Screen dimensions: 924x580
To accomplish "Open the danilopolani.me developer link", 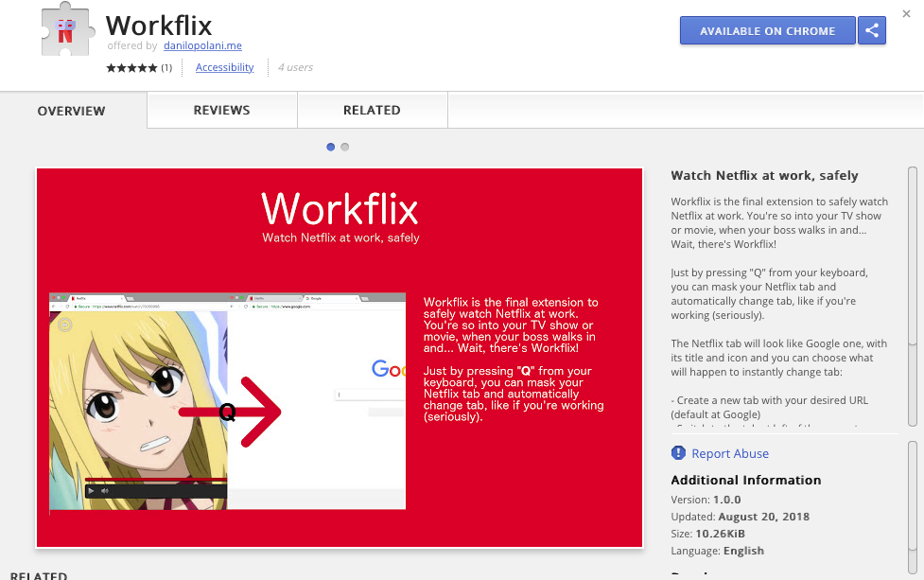I will [202, 45].
